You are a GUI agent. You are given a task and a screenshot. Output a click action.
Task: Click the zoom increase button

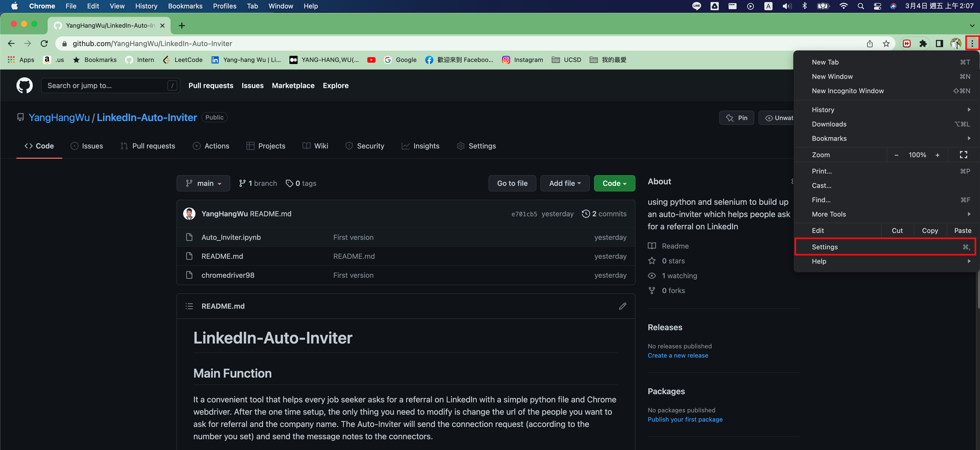[x=937, y=155]
